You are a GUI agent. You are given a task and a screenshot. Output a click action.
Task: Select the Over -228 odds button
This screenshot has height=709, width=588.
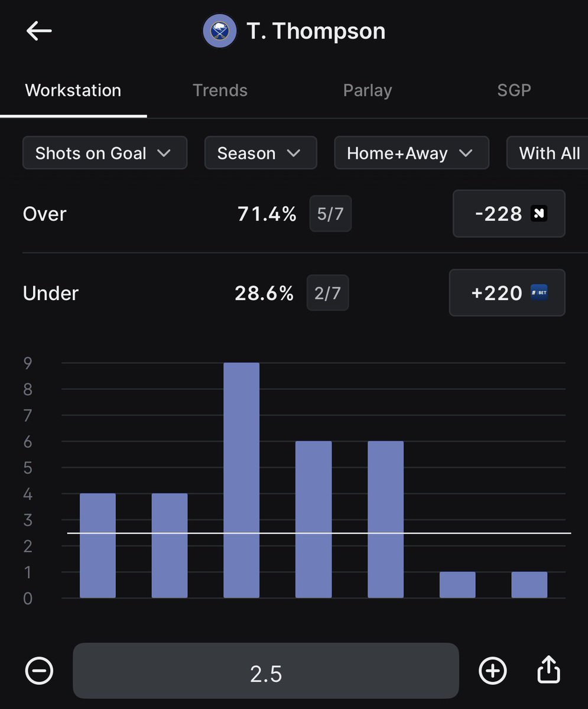(x=509, y=213)
